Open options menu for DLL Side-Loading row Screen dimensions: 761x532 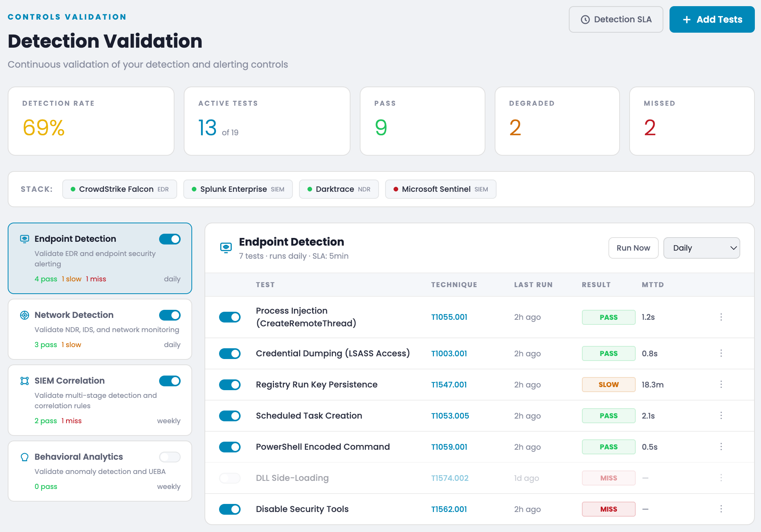pos(721,478)
